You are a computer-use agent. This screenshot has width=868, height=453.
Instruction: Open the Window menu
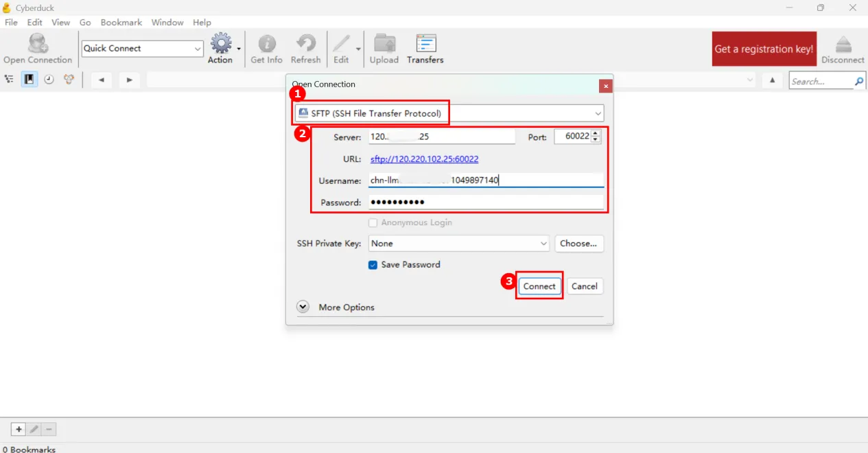click(x=167, y=23)
